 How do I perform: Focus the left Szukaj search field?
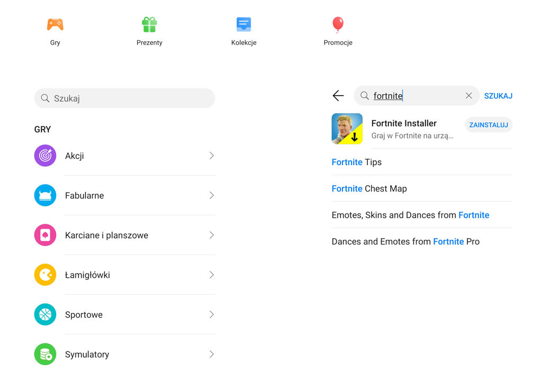click(124, 98)
